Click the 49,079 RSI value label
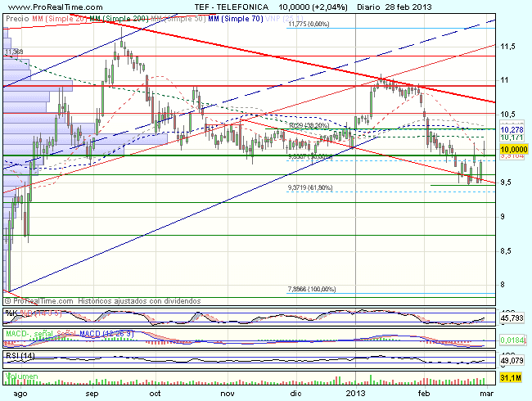Screen dimensions: 532x401 (x=512, y=361)
